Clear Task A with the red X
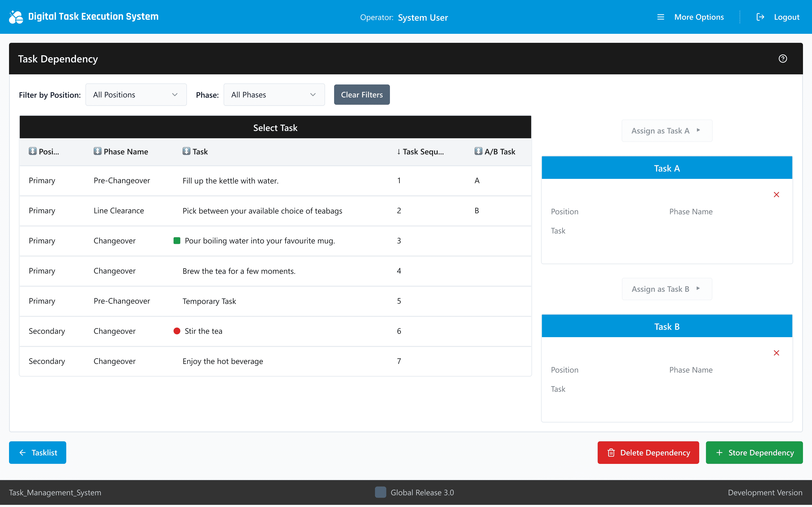 pyautogui.click(x=776, y=195)
